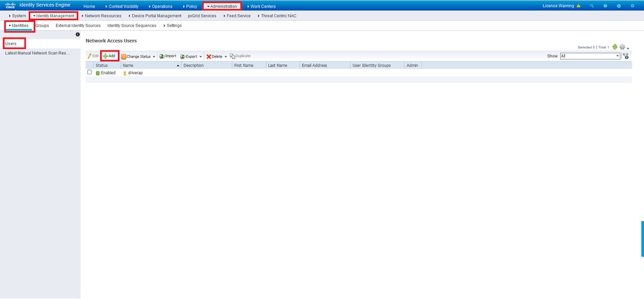The image size is (644, 299).
Task: Click the pencil Edit icon
Action: pos(89,56)
